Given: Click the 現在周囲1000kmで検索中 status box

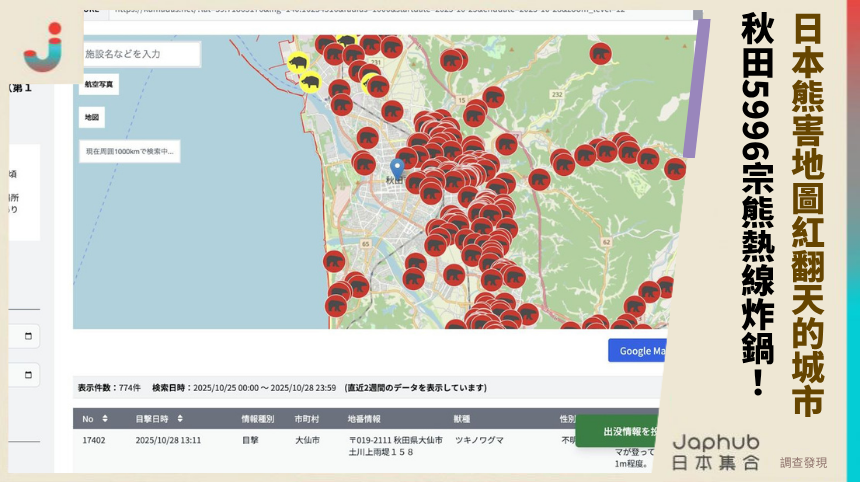Looking at the screenshot, I should point(129,151).
